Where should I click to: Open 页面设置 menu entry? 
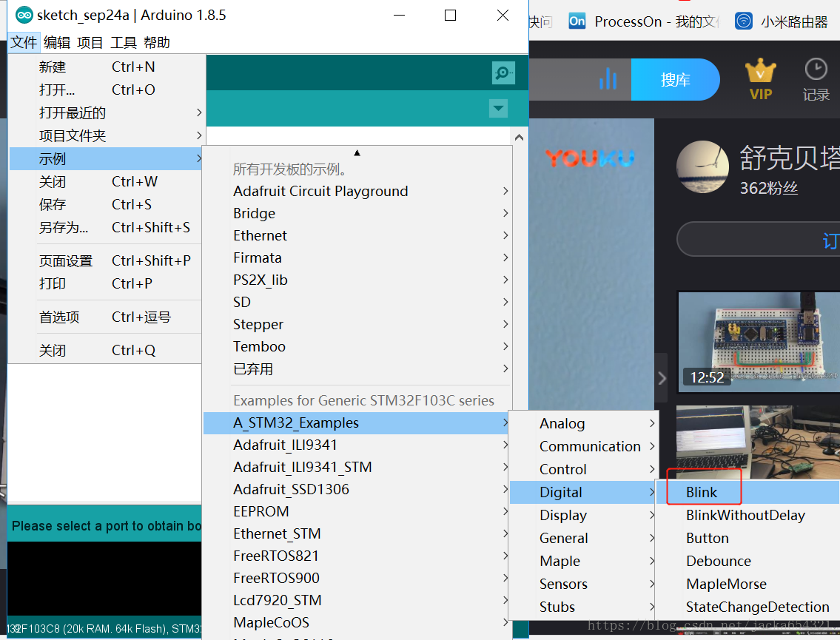(x=106, y=261)
